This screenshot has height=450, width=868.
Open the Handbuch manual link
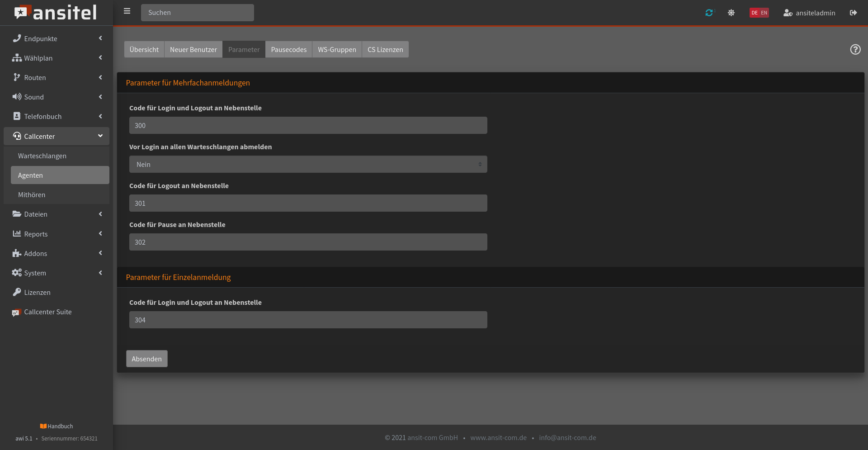[x=57, y=426]
